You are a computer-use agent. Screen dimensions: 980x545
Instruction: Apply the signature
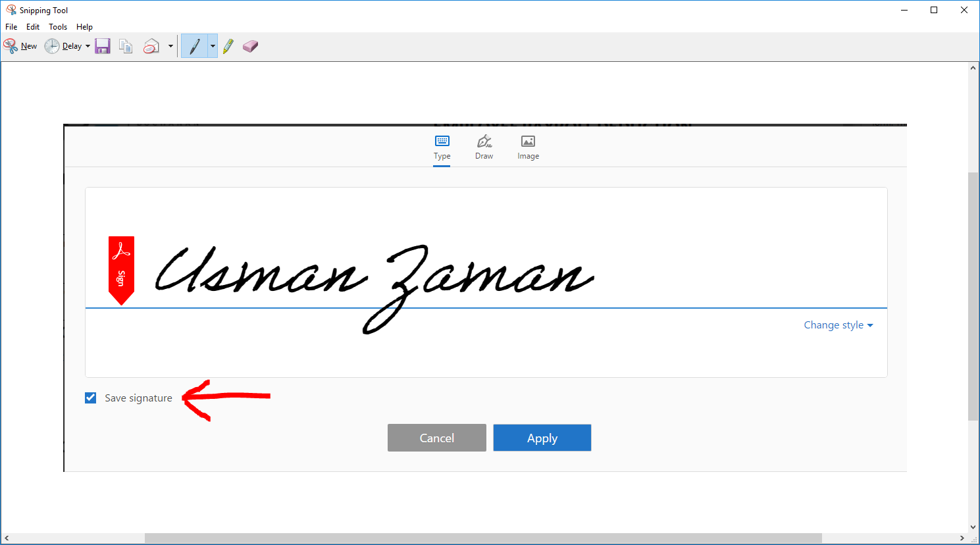(x=542, y=437)
